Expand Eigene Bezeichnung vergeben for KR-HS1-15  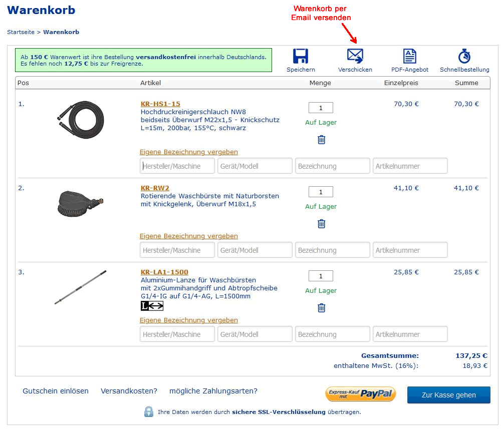click(x=188, y=152)
